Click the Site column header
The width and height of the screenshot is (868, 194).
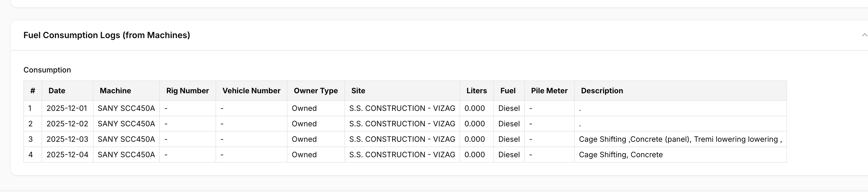[x=358, y=91]
